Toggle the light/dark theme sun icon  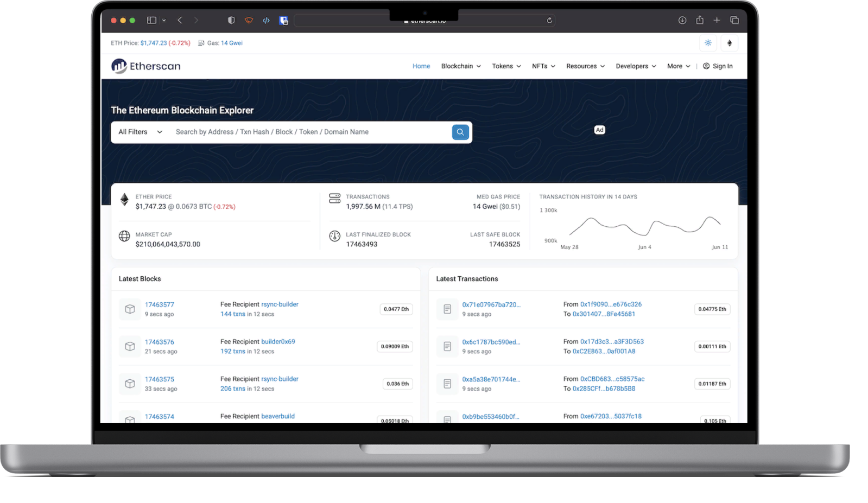click(x=708, y=43)
